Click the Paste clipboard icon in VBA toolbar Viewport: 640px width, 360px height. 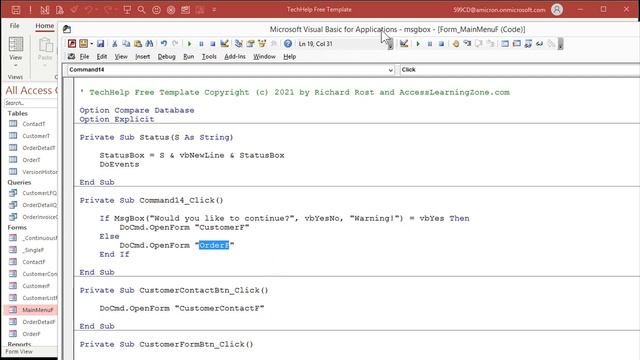pyautogui.click(x=138, y=44)
